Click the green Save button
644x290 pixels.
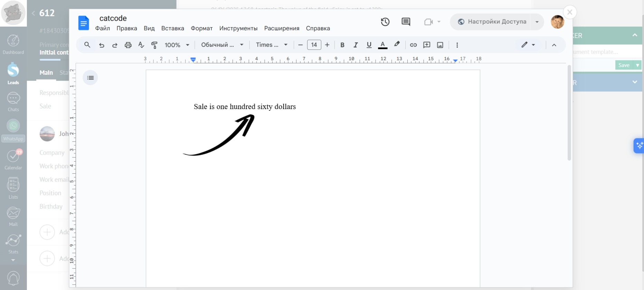pyautogui.click(x=624, y=65)
